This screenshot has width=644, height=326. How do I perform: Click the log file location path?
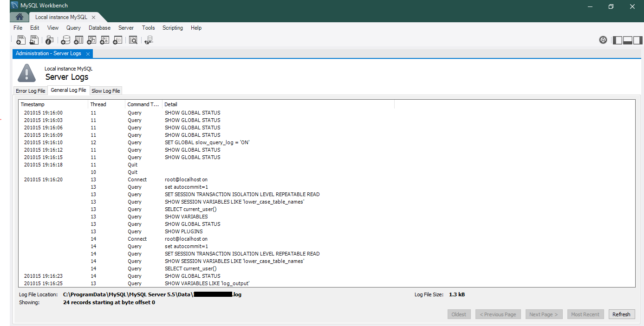[x=152, y=294]
